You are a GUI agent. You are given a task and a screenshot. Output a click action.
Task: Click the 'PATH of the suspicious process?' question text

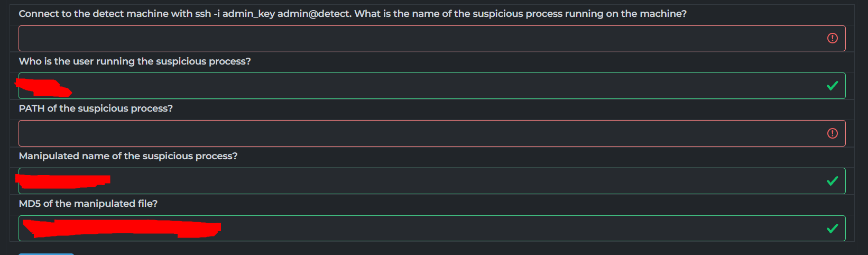pos(96,108)
